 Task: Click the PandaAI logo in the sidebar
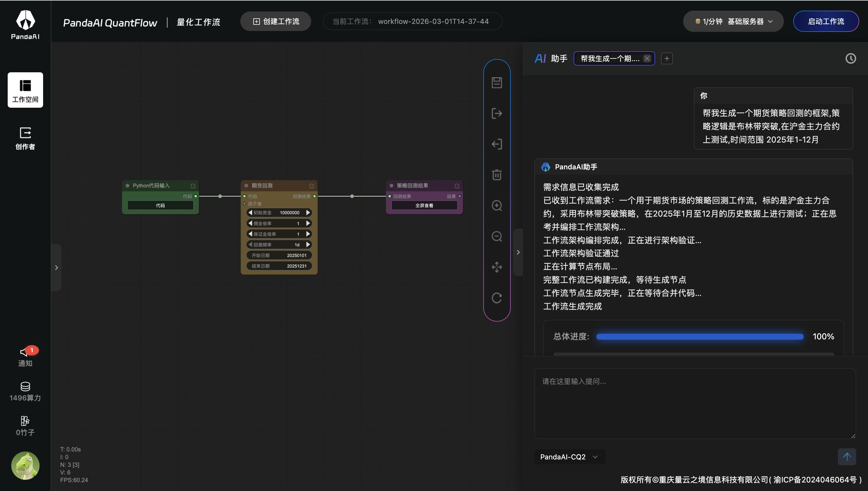point(25,24)
